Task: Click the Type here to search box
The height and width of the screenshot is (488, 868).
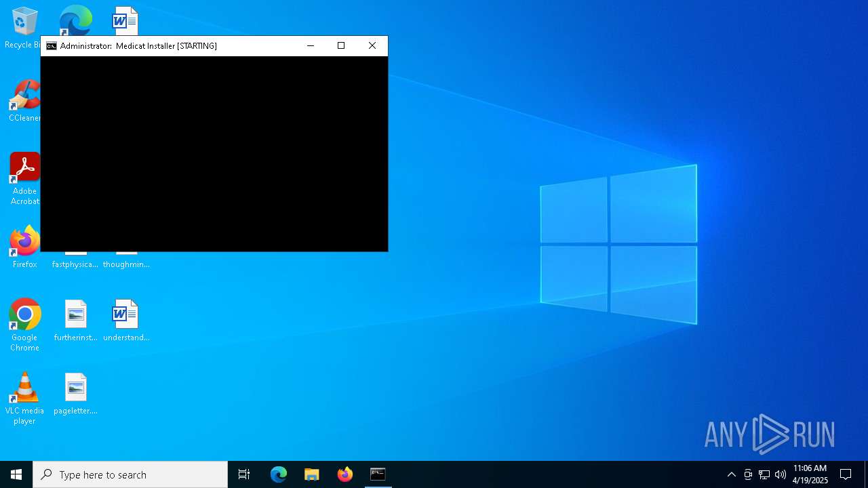Action: pyautogui.click(x=130, y=474)
